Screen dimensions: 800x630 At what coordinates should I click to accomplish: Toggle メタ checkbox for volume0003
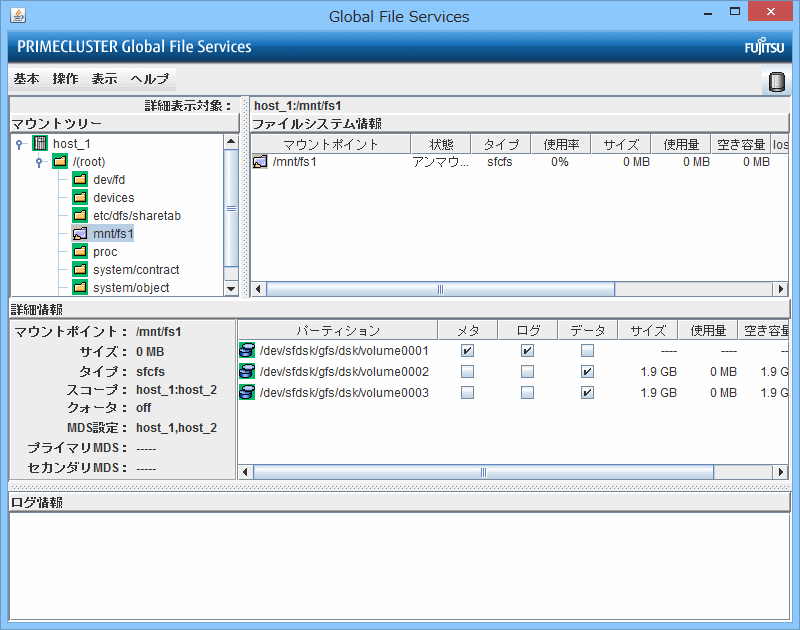[x=467, y=392]
